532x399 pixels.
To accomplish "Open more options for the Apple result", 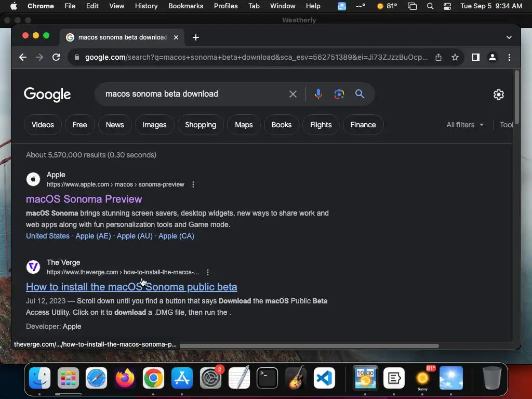I will click(193, 184).
